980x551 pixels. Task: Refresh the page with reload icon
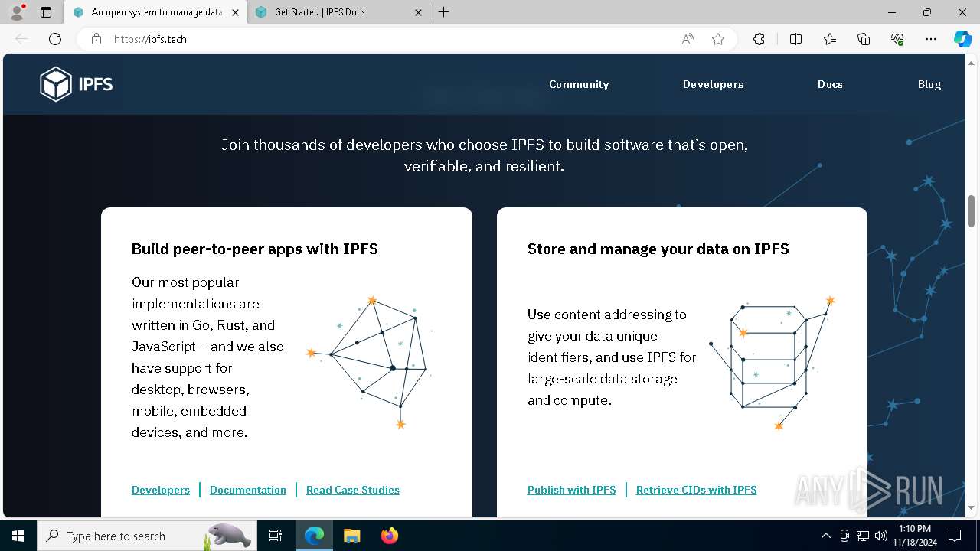click(55, 39)
